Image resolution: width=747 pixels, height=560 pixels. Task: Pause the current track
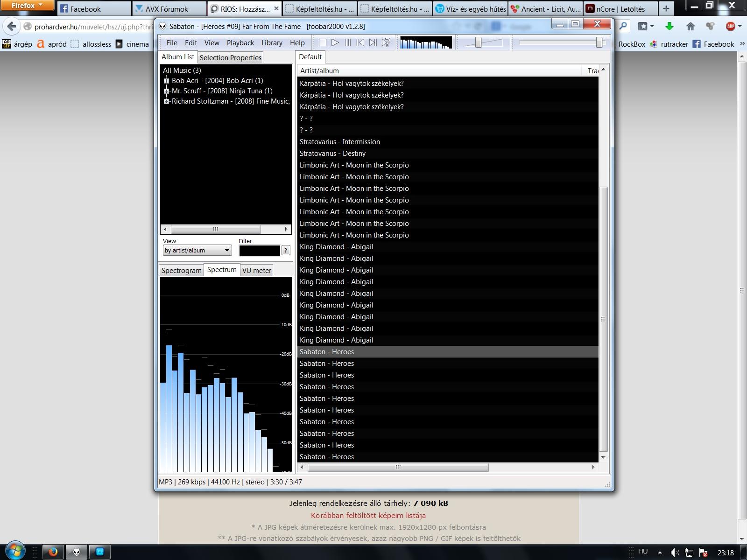[348, 42]
